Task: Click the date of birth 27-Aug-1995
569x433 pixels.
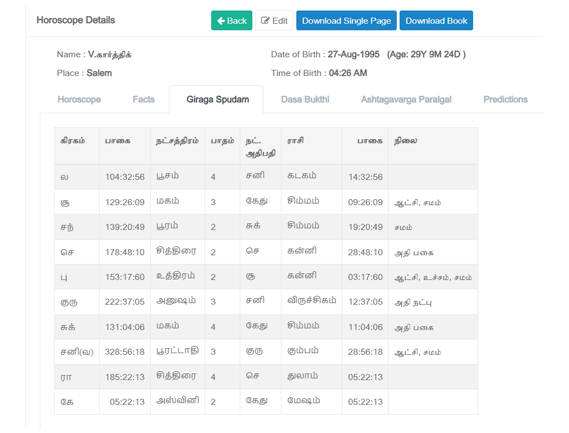Action: pos(353,54)
